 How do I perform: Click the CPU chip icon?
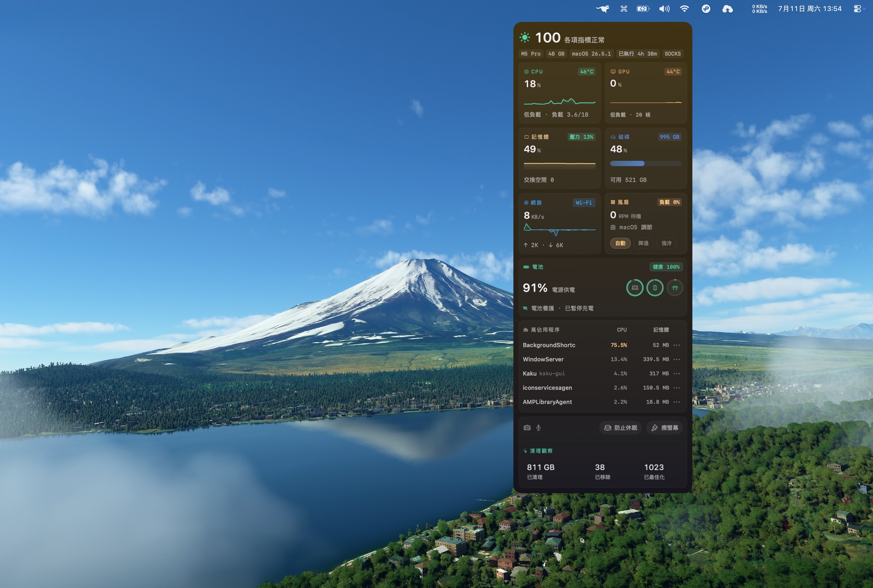pyautogui.click(x=526, y=72)
